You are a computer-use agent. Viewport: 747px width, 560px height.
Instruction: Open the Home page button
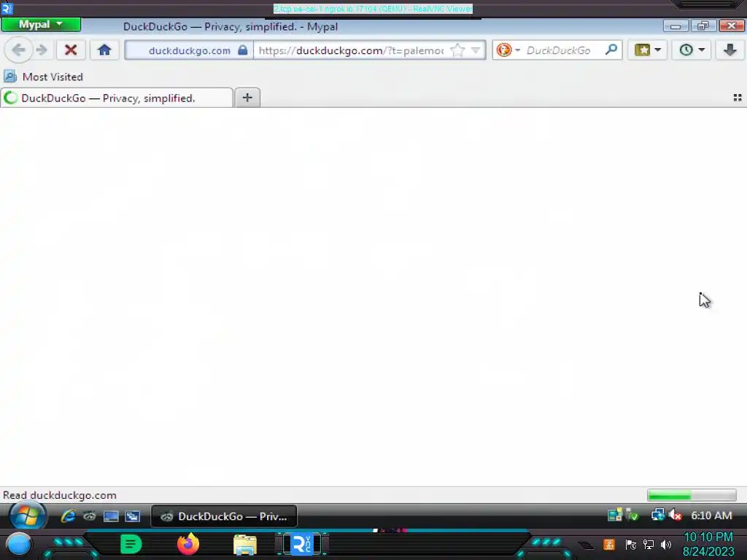pos(104,50)
